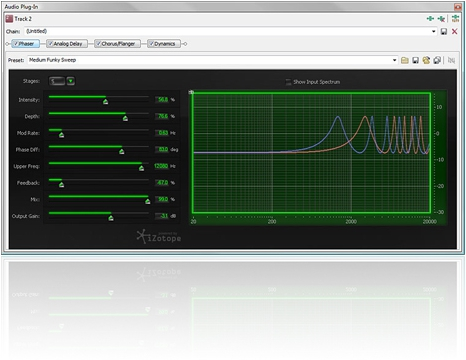Save the chain with the floppy disk icon
The height and width of the screenshot is (360, 466).
click(x=444, y=31)
